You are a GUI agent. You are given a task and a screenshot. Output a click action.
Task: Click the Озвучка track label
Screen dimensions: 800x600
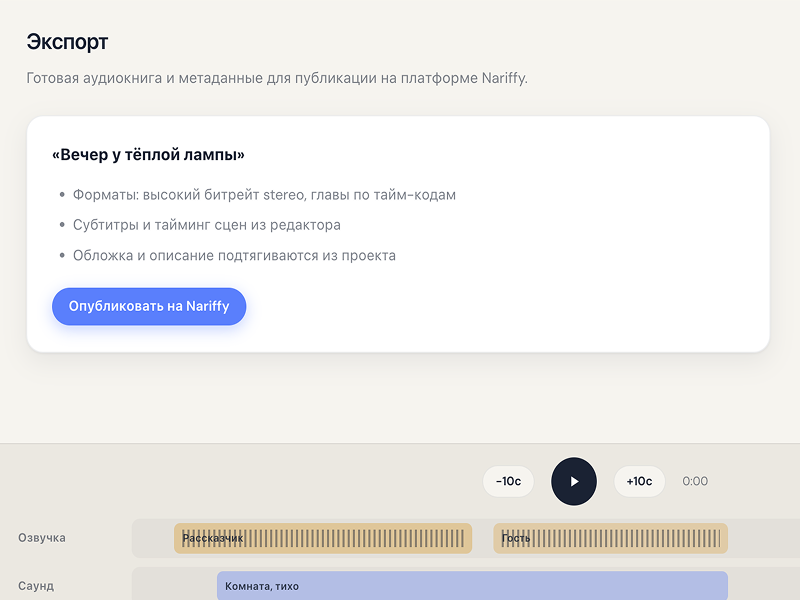[x=42, y=538]
